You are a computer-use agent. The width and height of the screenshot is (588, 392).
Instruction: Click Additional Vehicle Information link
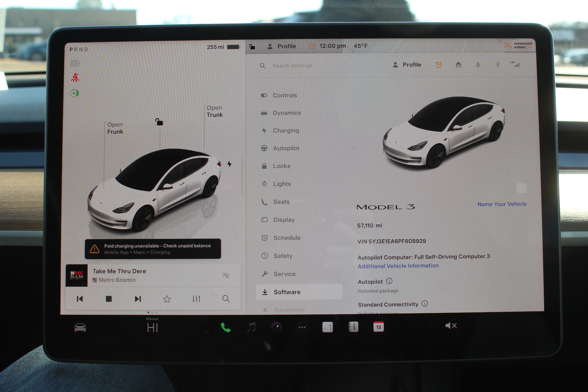coord(398,266)
